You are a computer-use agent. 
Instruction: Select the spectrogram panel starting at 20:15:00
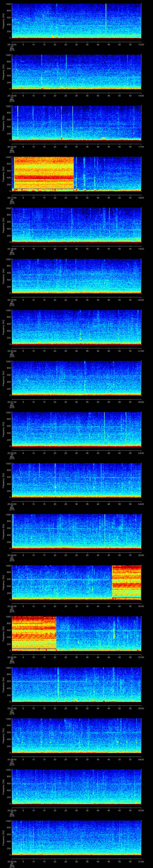[77, 72]
